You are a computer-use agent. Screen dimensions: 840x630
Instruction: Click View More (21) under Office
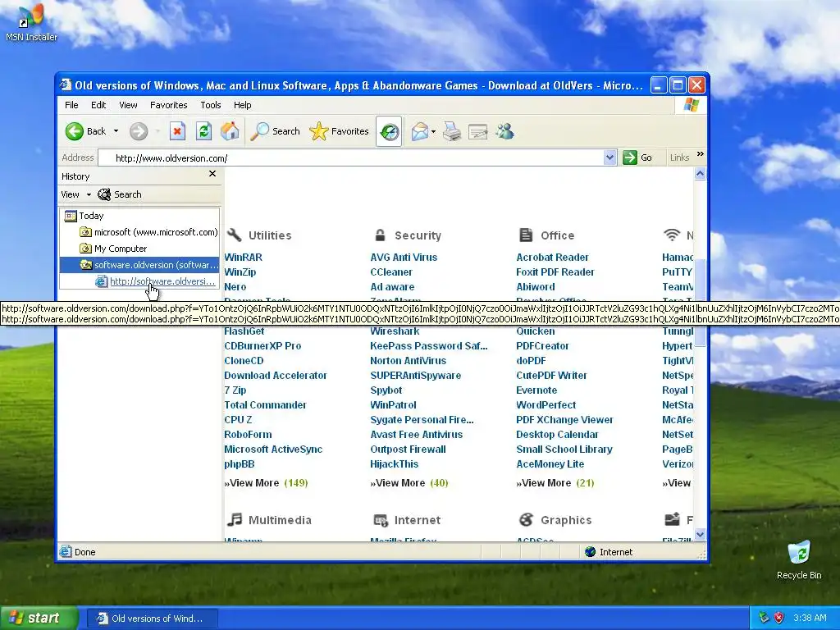pyautogui.click(x=555, y=482)
